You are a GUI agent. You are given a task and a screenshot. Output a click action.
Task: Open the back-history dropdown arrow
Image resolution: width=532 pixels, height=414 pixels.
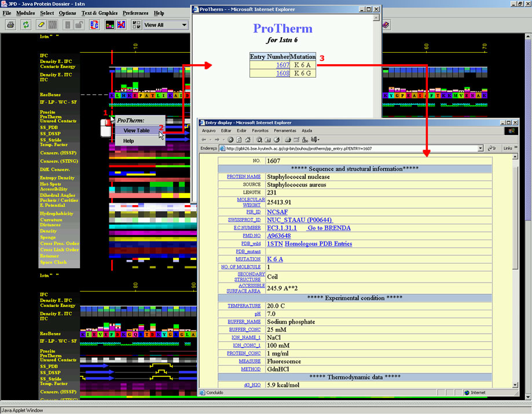(x=210, y=140)
